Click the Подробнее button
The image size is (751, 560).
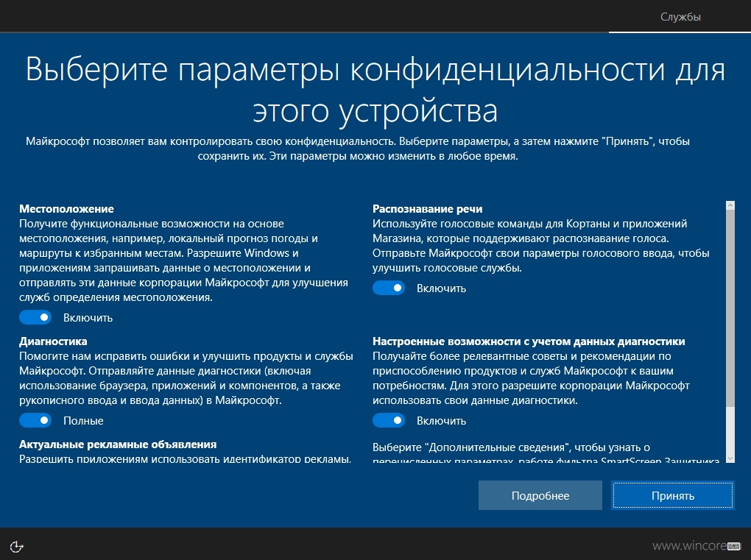pos(540,495)
